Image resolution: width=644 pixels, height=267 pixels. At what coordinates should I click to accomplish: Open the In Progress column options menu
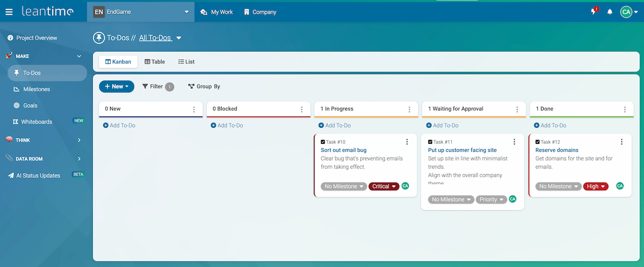410,109
